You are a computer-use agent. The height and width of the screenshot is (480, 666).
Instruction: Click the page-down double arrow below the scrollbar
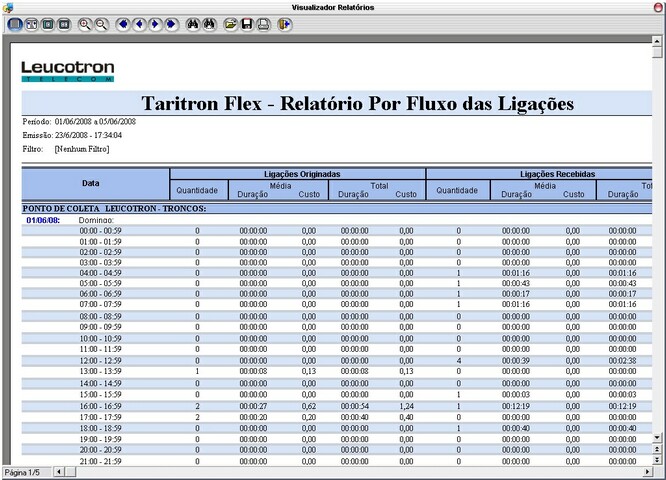tap(657, 460)
